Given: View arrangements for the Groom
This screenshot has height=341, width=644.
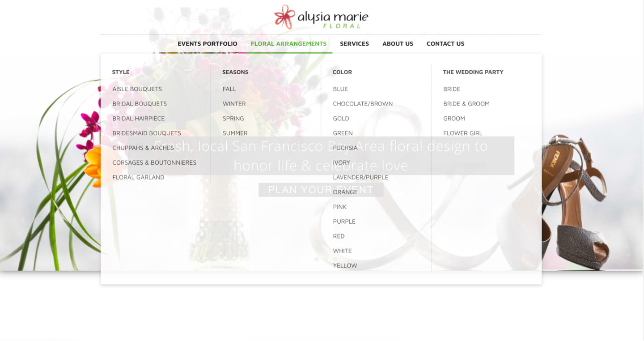Looking at the screenshot, I should pyautogui.click(x=454, y=119).
